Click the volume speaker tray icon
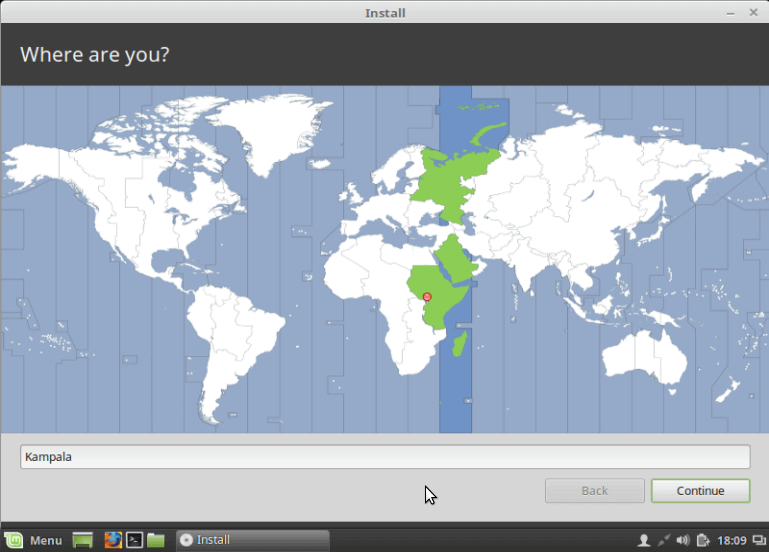The width and height of the screenshot is (769, 552). [x=683, y=540]
